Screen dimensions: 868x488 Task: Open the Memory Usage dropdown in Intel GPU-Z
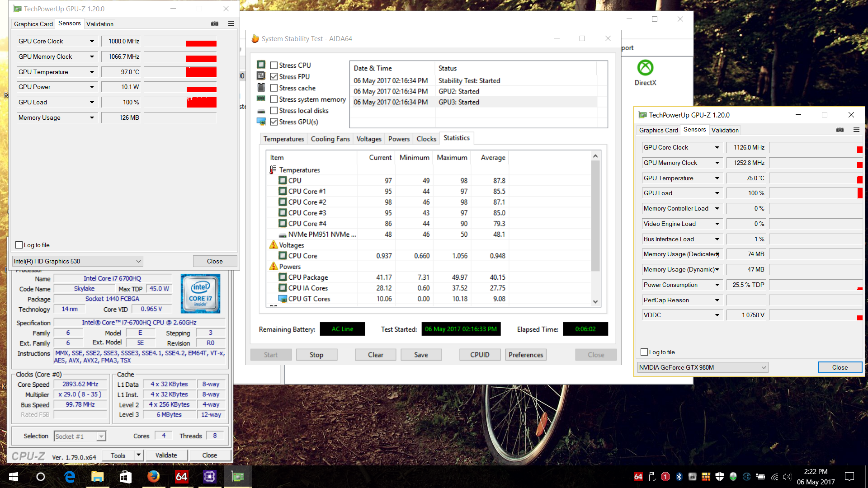(x=92, y=117)
